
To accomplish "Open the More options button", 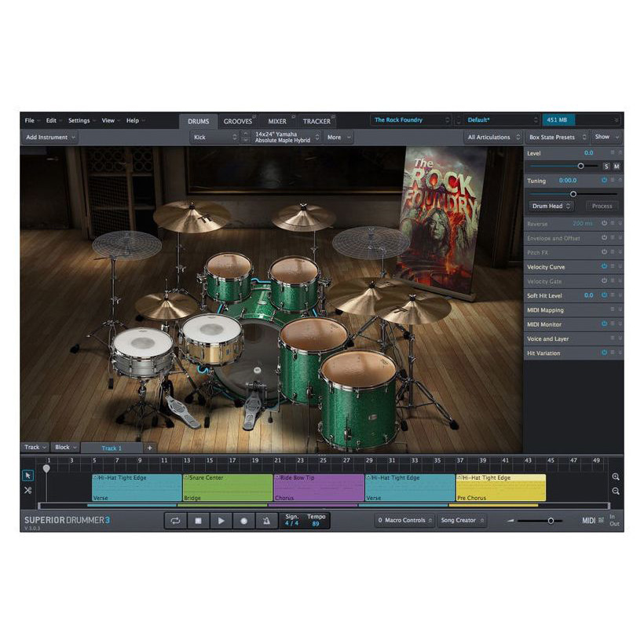I will coord(338,137).
